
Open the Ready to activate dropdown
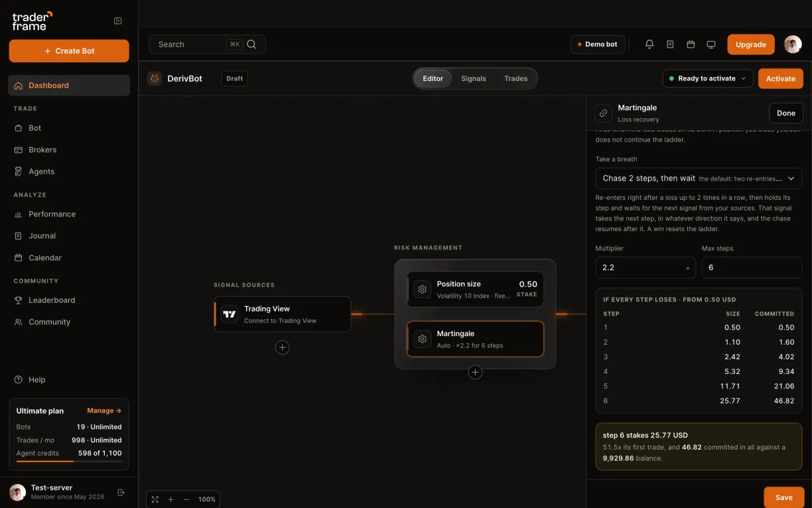coord(708,78)
